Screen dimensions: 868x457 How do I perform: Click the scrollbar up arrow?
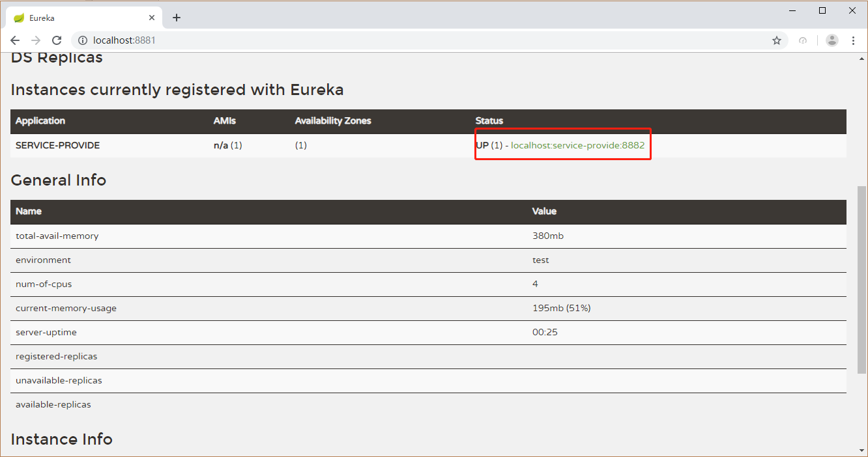pos(861,57)
